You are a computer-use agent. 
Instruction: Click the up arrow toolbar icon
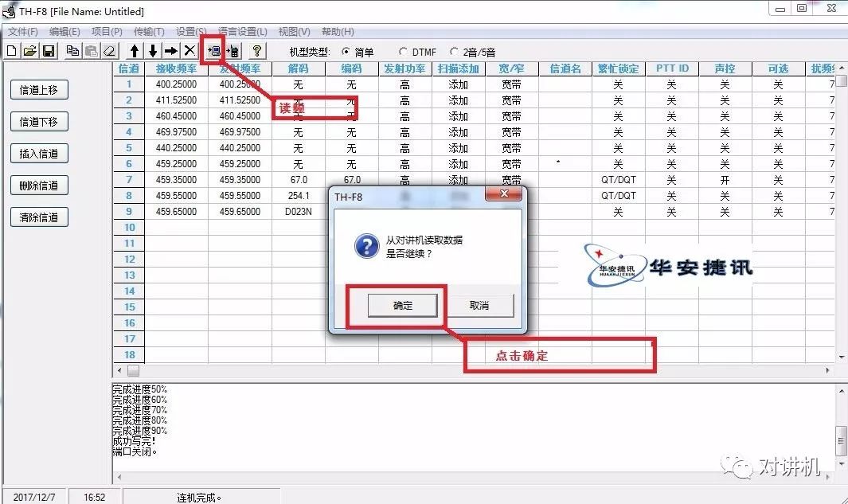pos(134,51)
